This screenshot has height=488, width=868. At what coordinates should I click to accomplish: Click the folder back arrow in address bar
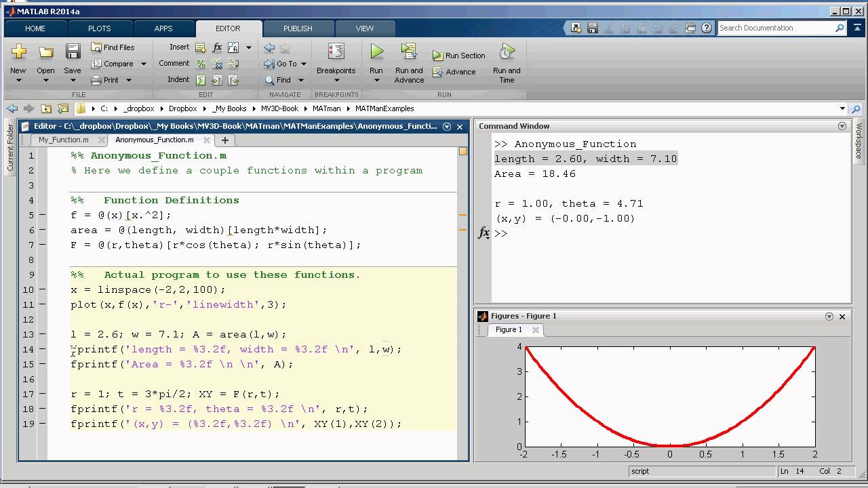click(x=12, y=108)
